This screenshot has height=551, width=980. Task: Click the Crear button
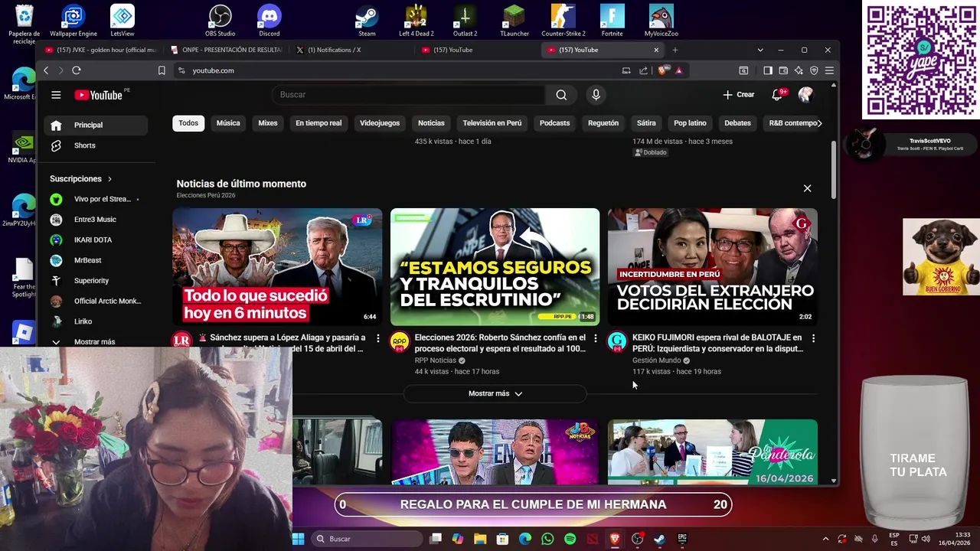(739, 95)
